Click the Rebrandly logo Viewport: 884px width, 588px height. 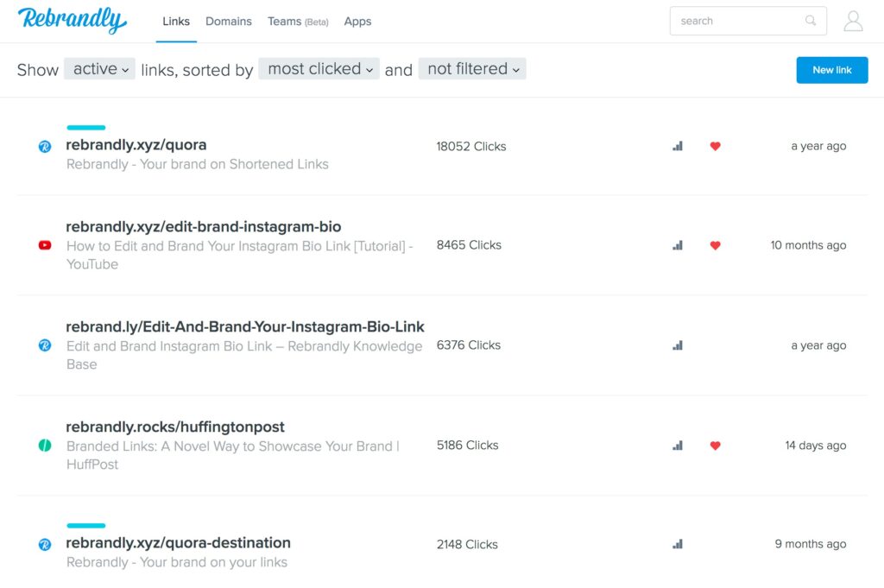[72, 21]
